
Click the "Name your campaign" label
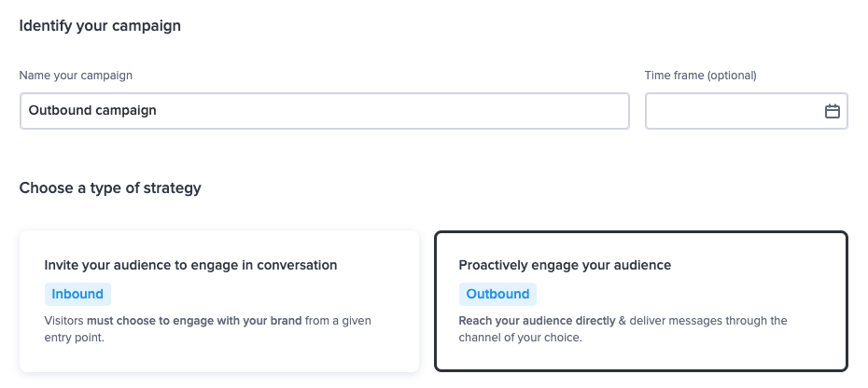(76, 76)
